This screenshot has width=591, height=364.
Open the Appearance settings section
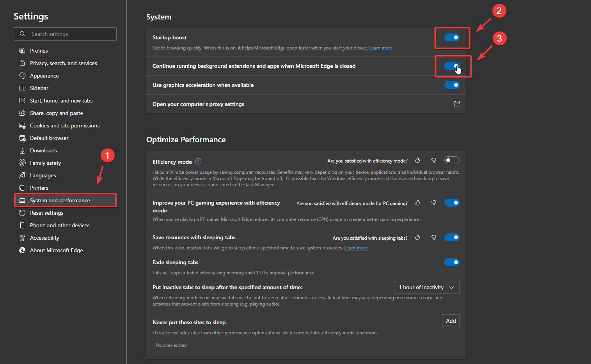coord(44,76)
